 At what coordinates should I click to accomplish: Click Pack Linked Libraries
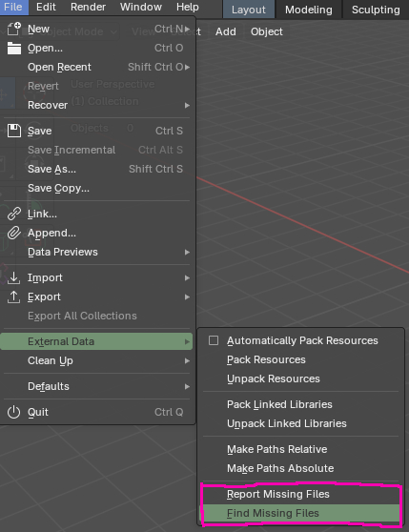tap(301, 404)
